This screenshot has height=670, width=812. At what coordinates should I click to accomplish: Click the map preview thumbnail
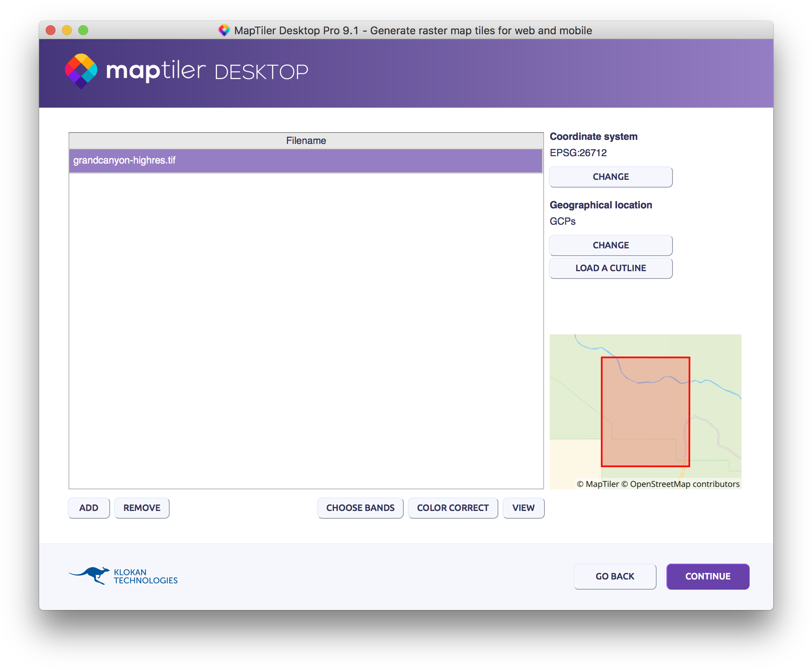point(645,411)
